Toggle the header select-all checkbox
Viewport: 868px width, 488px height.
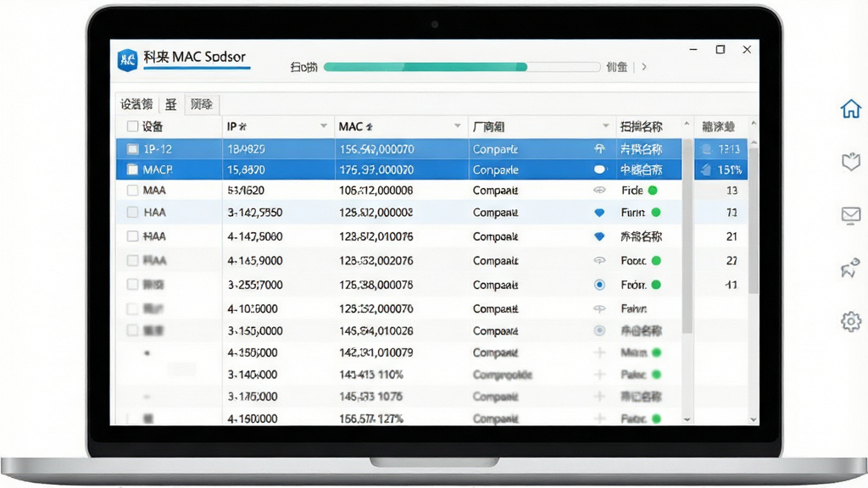132,127
